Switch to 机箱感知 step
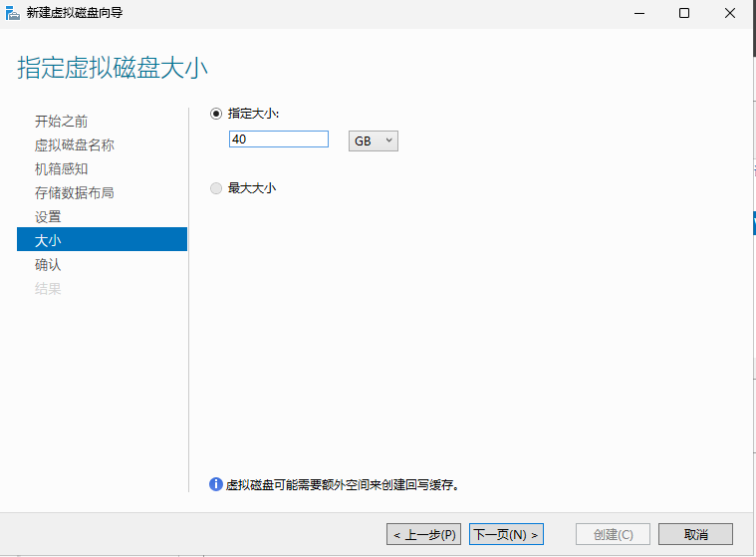The height and width of the screenshot is (557, 756). pos(61,168)
